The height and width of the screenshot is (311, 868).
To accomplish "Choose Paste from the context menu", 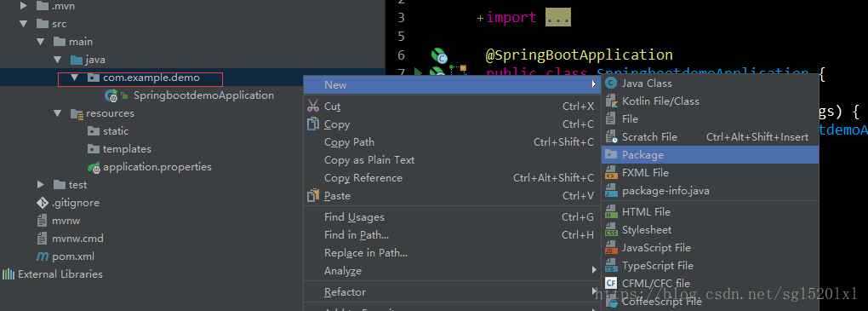I will point(452,196).
